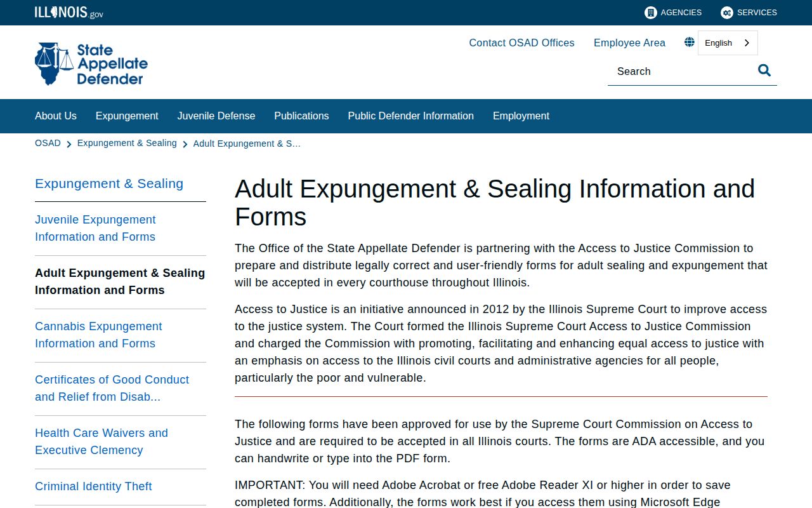This screenshot has height=508, width=812.
Task: Open Criminal Identity Theft link
Action: pos(93,486)
